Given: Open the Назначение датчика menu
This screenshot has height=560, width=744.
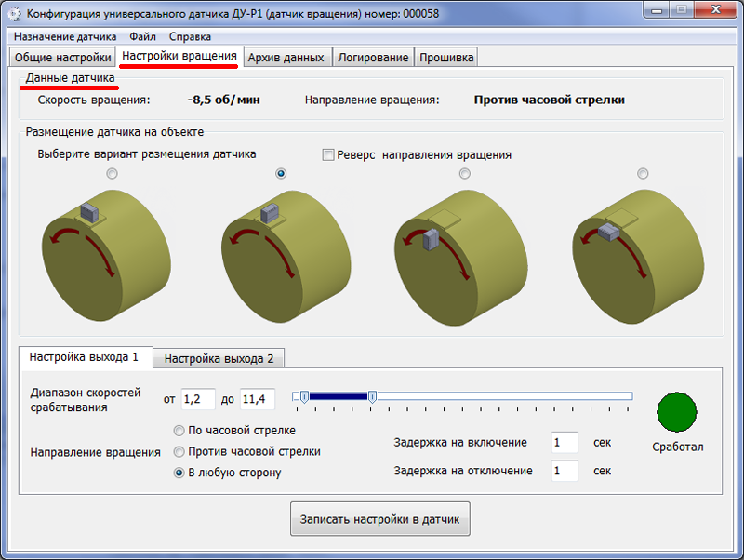Looking at the screenshot, I should [x=65, y=36].
